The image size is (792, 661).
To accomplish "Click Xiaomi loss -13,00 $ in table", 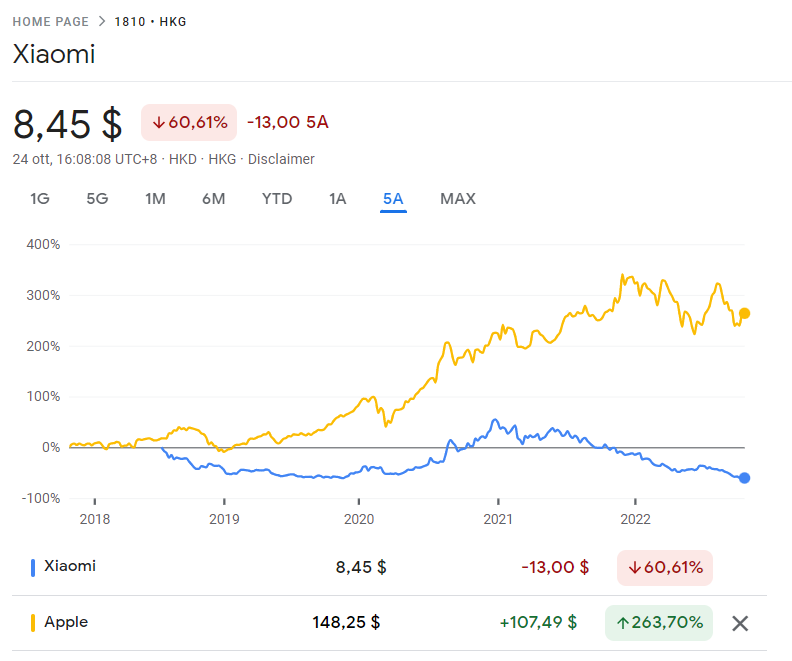I will click(x=555, y=567).
